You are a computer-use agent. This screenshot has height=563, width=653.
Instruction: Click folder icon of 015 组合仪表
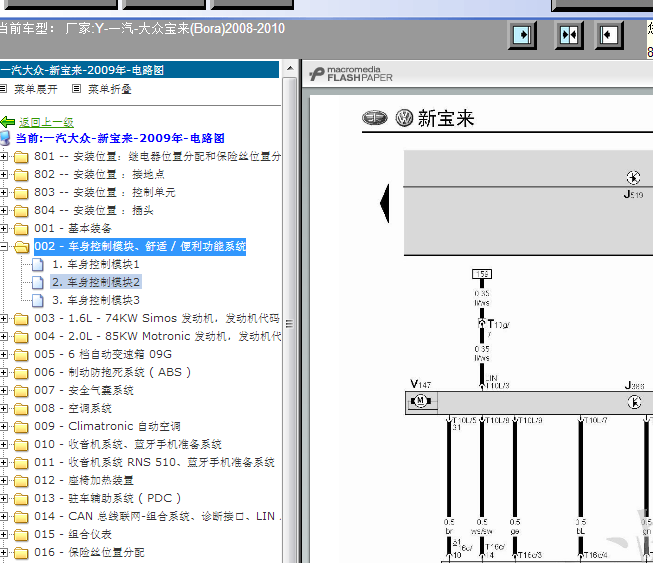coord(21,535)
